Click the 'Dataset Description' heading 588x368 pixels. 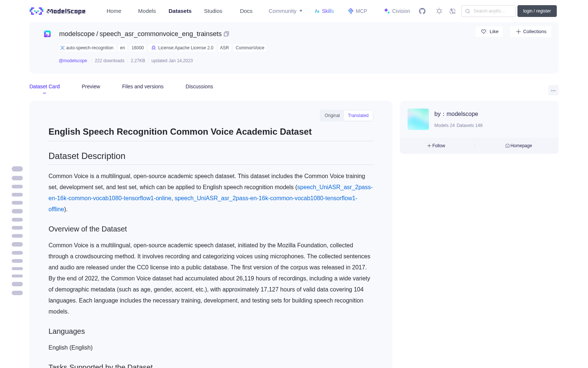(x=87, y=156)
